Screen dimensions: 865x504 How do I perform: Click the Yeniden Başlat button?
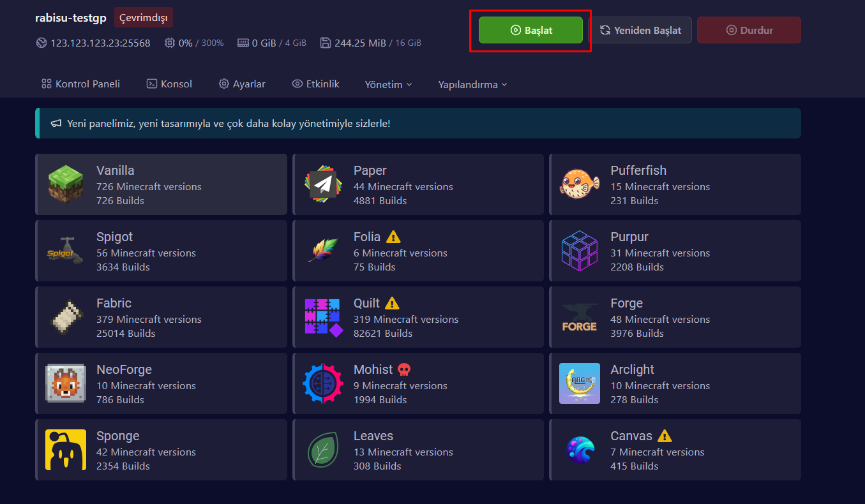(640, 30)
